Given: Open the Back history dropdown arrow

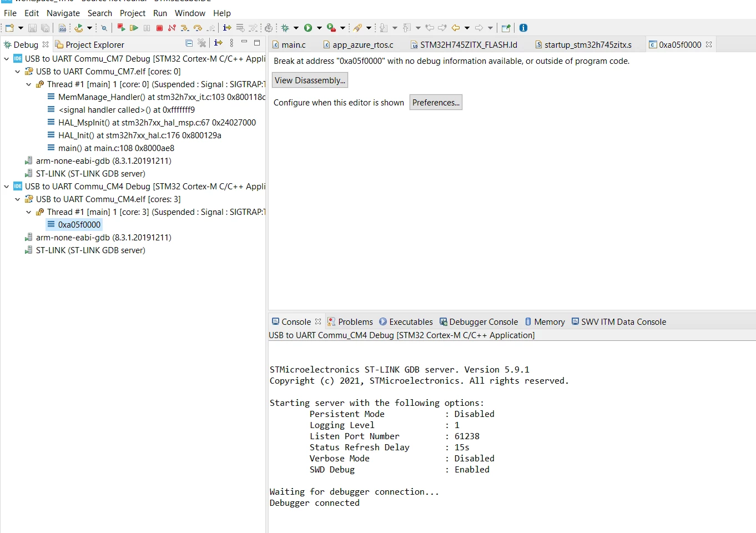Looking at the screenshot, I should (467, 28).
